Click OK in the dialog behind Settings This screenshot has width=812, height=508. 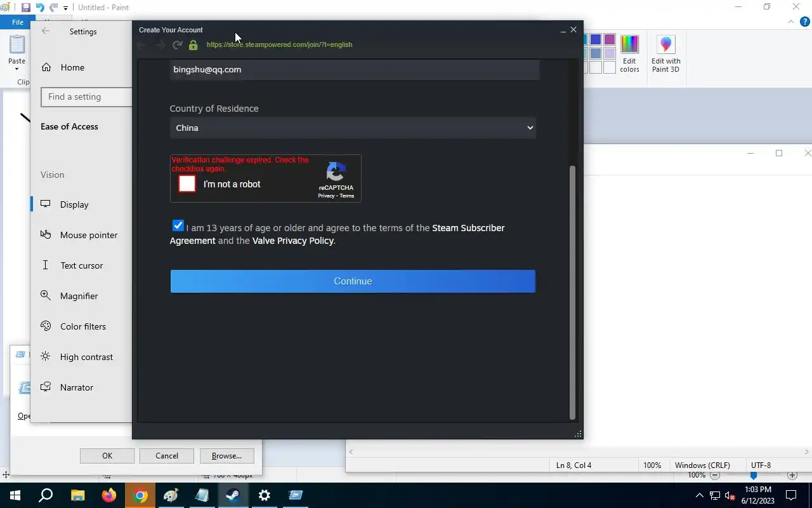[107, 455]
